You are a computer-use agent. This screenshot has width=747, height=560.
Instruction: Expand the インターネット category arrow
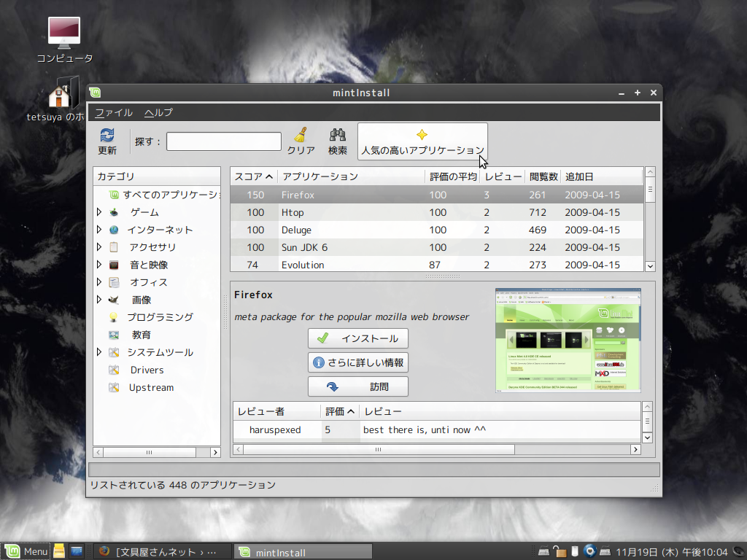[99, 230]
